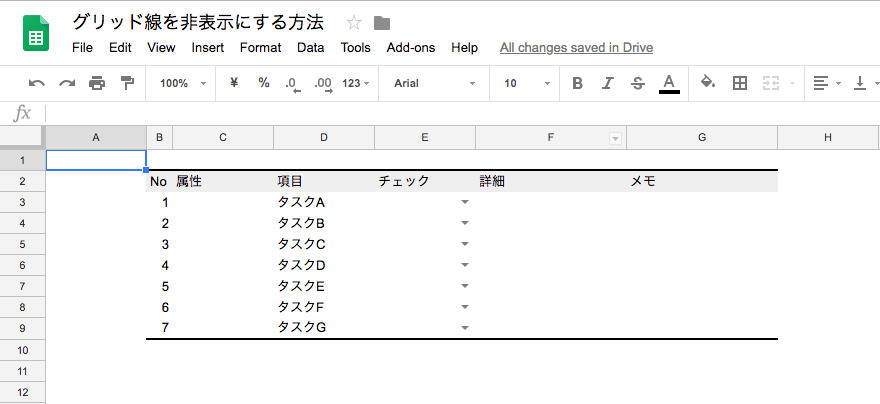Open the fill color picker
The width and height of the screenshot is (880, 404).
pyautogui.click(x=708, y=83)
